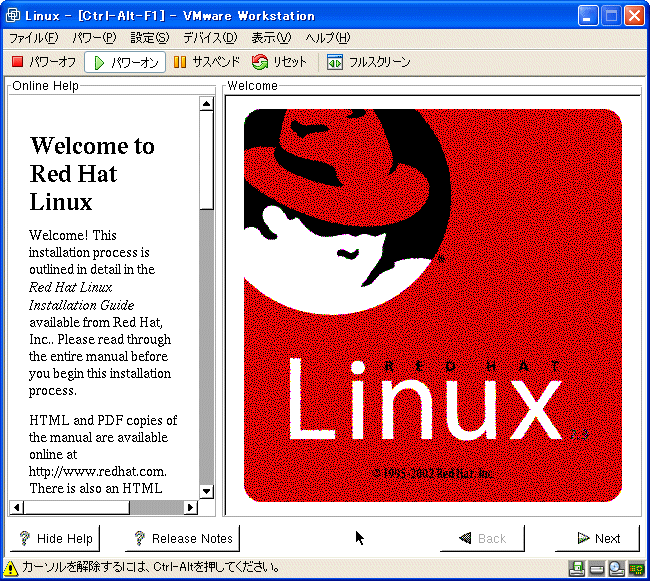This screenshot has width=650, height=581.
Task: Click the network adapter status bar icon
Action: pyautogui.click(x=637, y=569)
